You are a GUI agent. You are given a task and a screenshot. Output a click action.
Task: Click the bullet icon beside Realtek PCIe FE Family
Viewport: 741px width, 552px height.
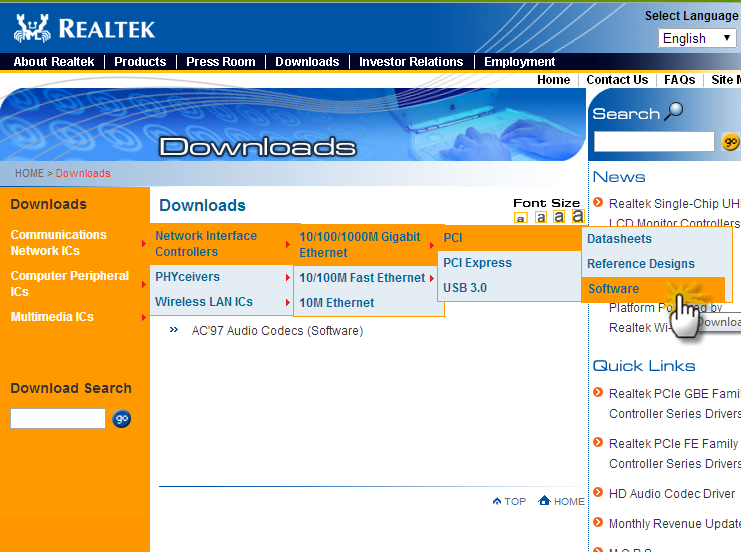(598, 442)
